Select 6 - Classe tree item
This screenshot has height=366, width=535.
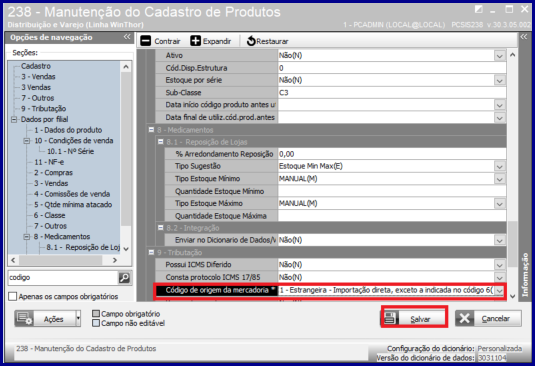click(49, 215)
